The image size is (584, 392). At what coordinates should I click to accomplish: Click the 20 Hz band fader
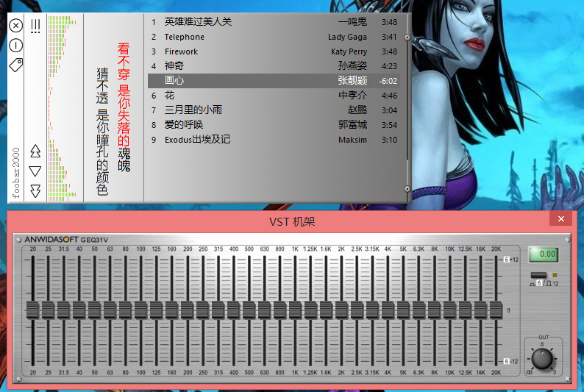point(33,310)
